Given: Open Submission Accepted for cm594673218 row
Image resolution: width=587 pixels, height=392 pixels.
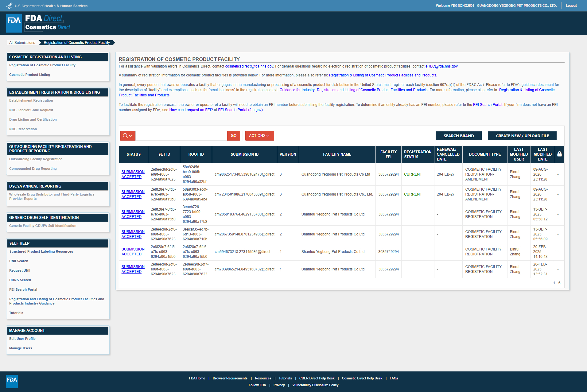Looking at the screenshot, I should (x=133, y=252).
